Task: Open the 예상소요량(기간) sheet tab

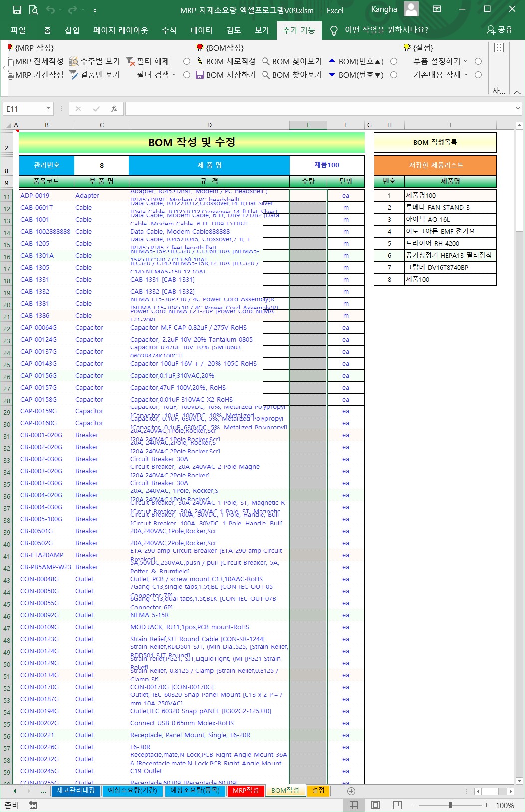Action: click(133, 790)
